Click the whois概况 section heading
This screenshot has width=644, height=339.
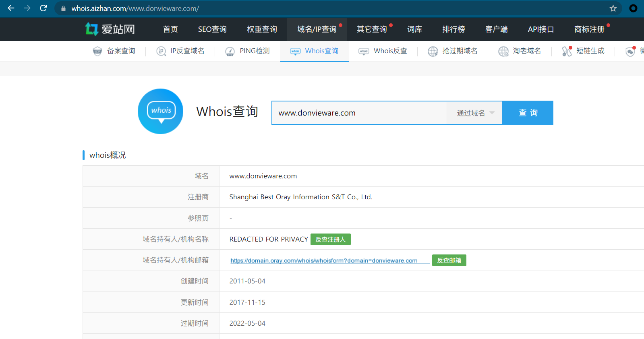[x=108, y=155]
